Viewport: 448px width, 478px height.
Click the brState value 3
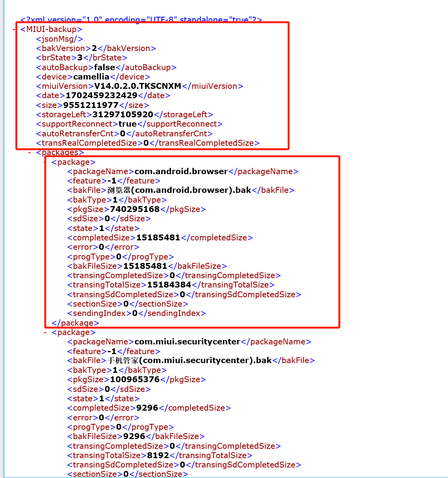80,58
